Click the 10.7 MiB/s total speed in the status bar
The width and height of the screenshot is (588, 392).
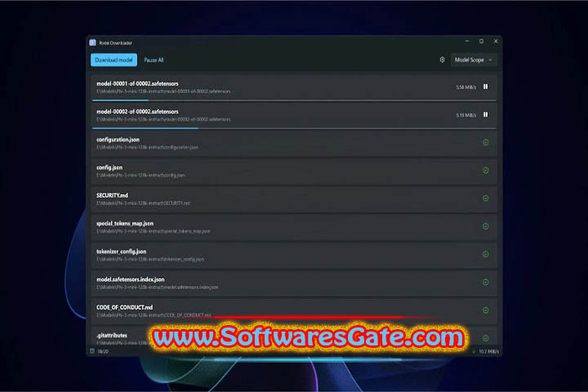point(488,351)
